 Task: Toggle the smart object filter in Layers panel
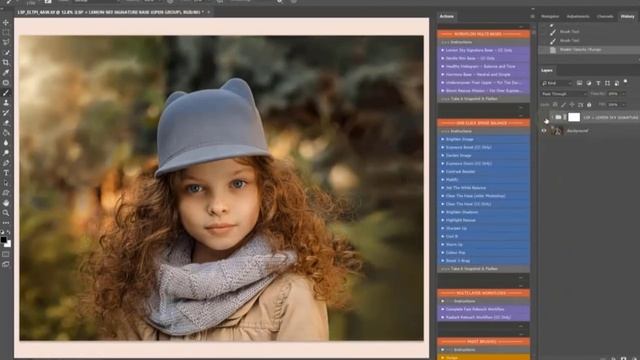pos(617,83)
